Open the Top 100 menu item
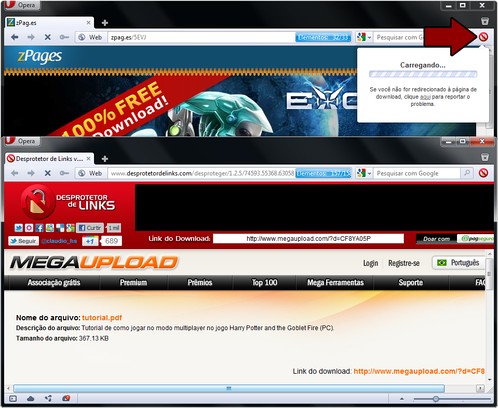The image size is (498, 408). [x=264, y=283]
